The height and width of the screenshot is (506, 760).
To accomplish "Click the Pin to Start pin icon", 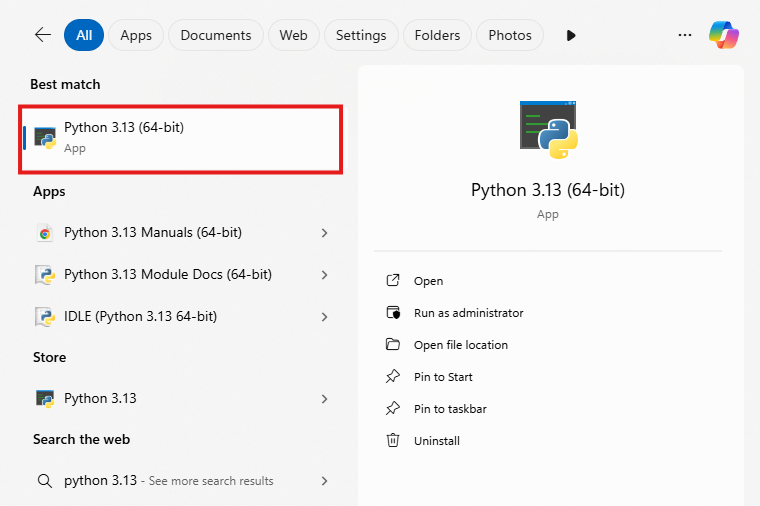I will [x=393, y=377].
